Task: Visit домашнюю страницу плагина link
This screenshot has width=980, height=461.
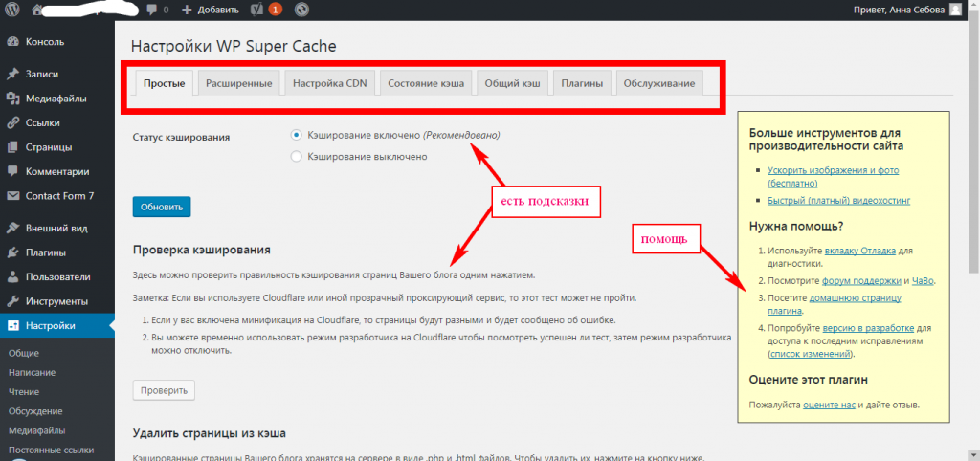Action: (835, 304)
